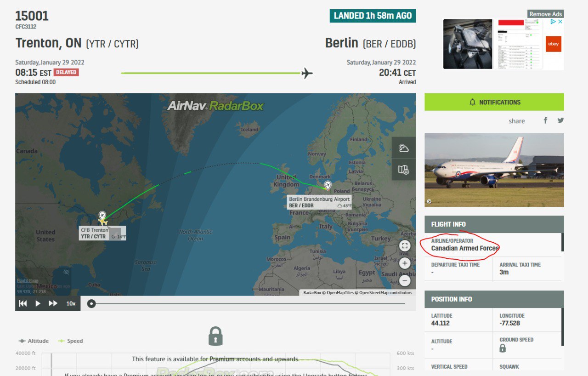Click the Canadian Armed Forces operator name

click(x=465, y=248)
